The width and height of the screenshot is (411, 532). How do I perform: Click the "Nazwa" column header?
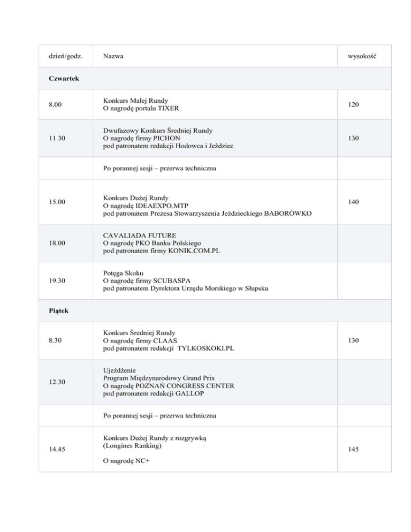pyautogui.click(x=114, y=56)
